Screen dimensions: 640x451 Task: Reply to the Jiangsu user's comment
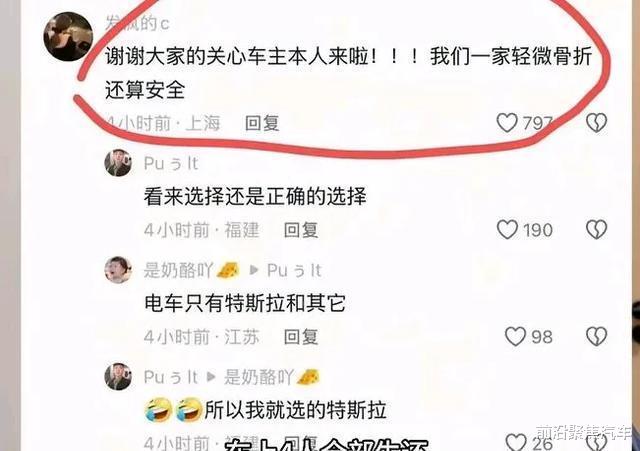pyautogui.click(x=301, y=337)
